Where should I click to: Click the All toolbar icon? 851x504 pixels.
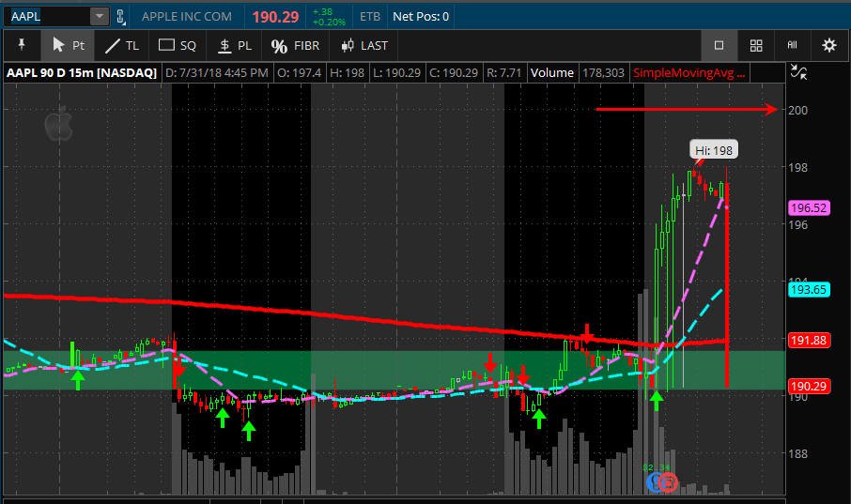793,45
